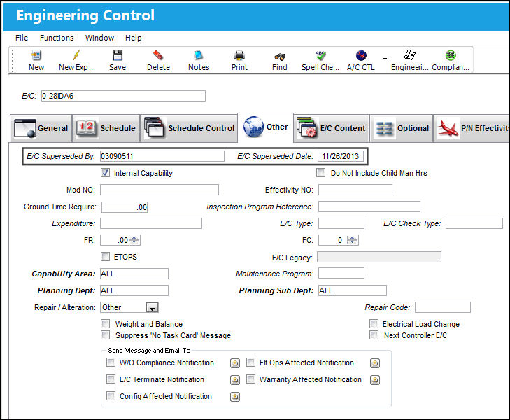Click the Print printer icon
510x420 pixels.
(239, 55)
